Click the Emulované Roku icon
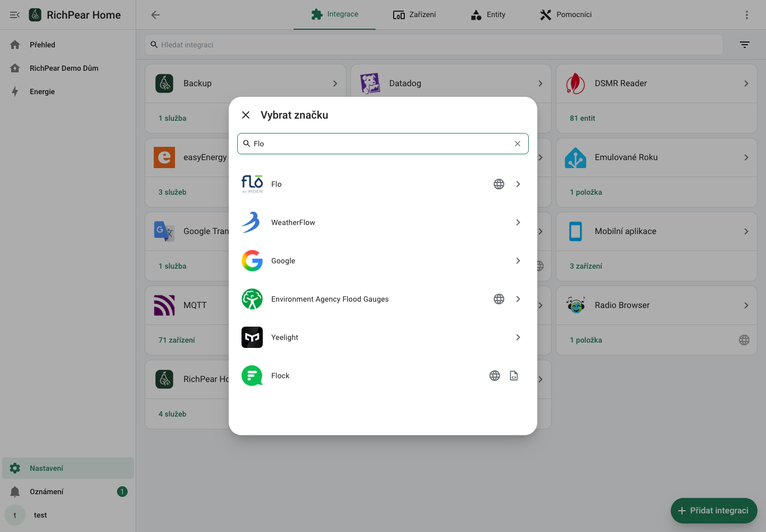The image size is (766, 532). tap(576, 157)
